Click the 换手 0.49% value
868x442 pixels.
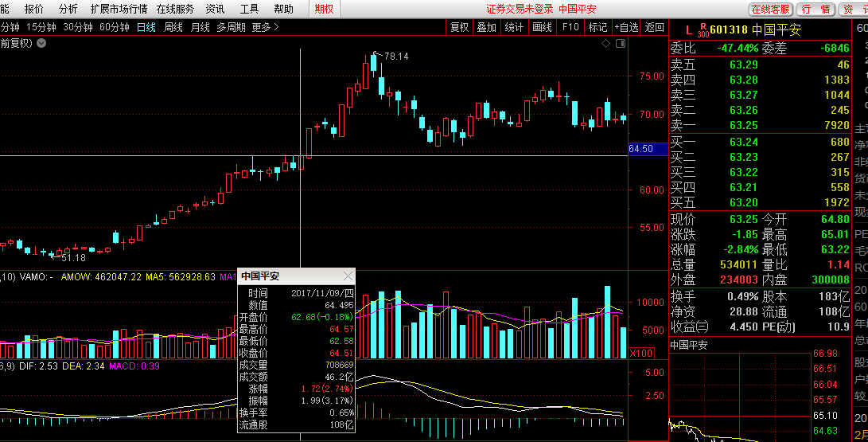click(743, 296)
